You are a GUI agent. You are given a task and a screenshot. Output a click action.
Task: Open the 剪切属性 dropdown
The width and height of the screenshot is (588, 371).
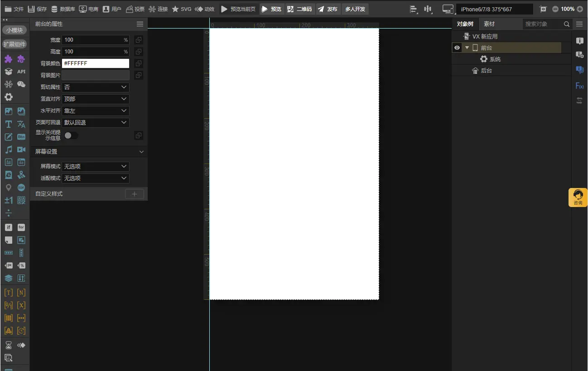point(96,87)
